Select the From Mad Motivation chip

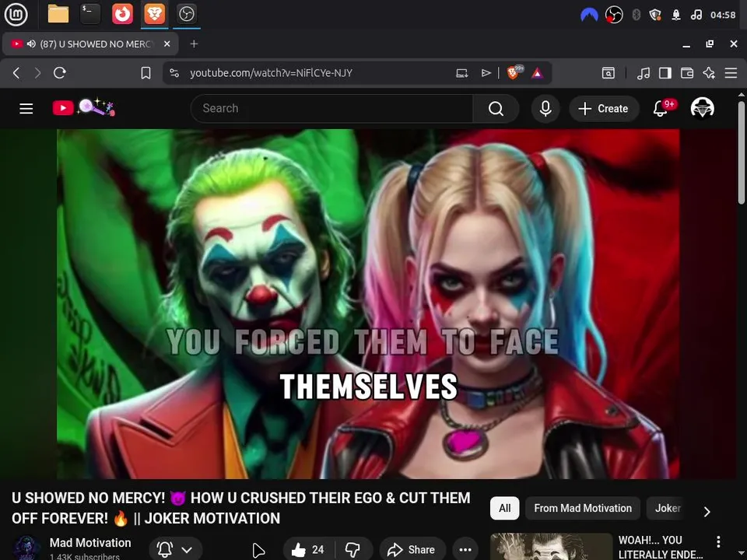coord(583,508)
